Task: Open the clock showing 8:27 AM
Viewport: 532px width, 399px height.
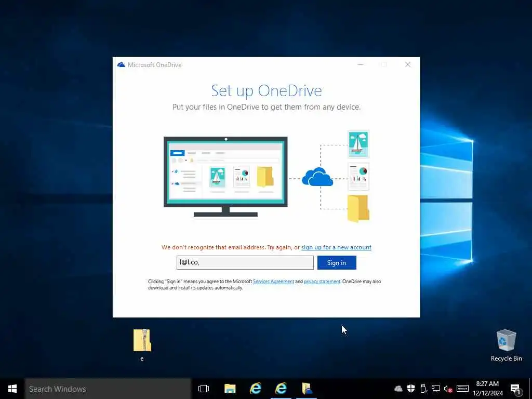Action: click(487, 389)
